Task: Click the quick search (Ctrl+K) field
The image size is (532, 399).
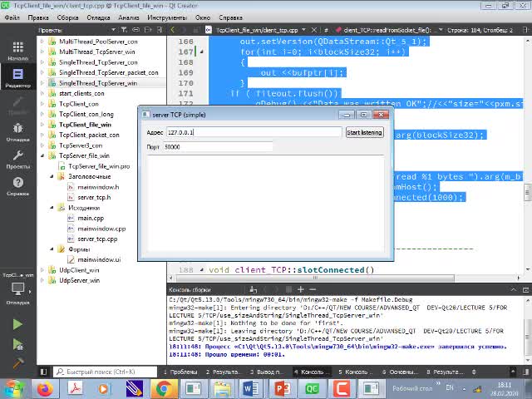Action: coord(106,372)
